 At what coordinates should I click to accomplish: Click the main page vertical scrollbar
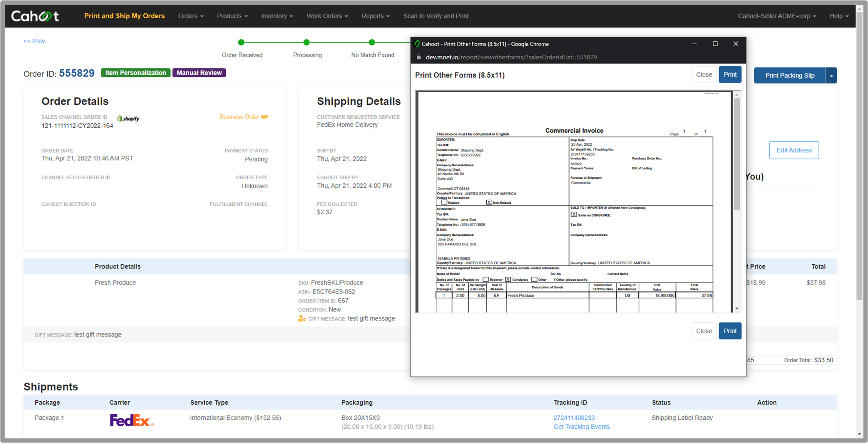(x=859, y=156)
